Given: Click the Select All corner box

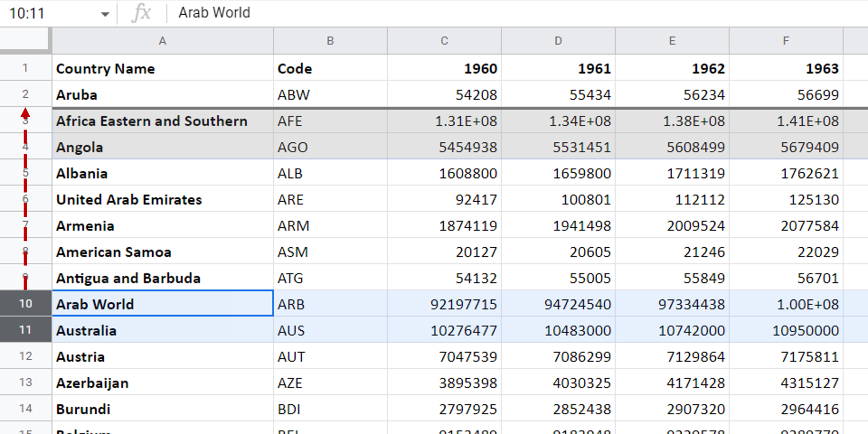Looking at the screenshot, I should (x=25, y=41).
